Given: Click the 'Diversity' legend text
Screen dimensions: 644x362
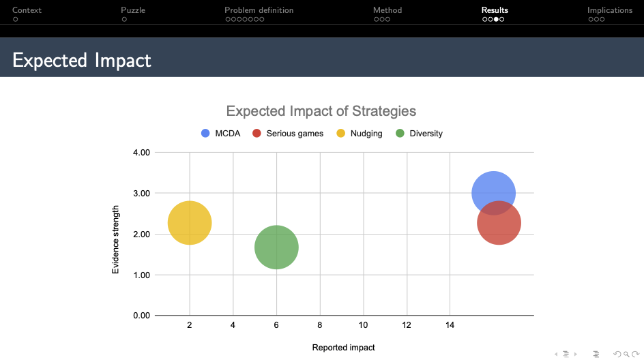Looking at the screenshot, I should (426, 134).
